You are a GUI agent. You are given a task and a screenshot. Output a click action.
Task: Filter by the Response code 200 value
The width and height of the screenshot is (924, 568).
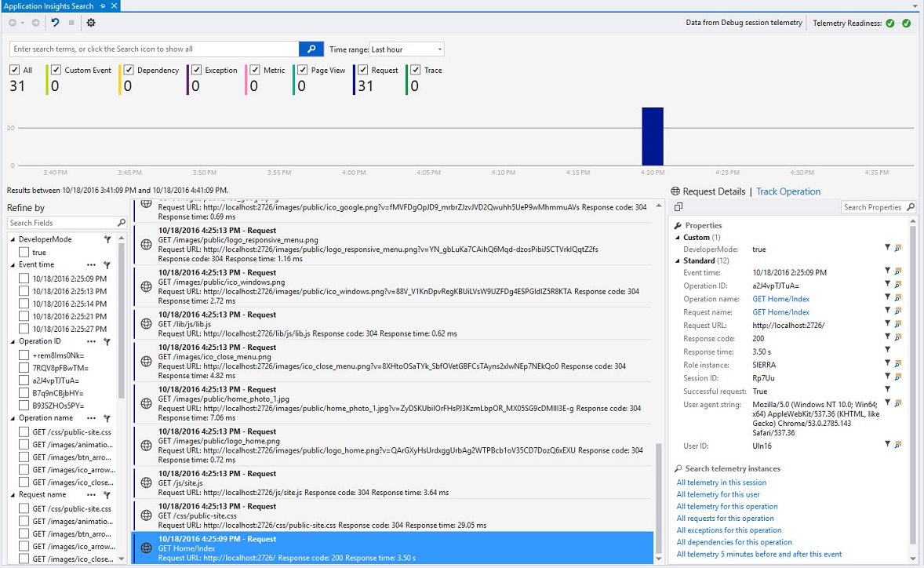[887, 337]
